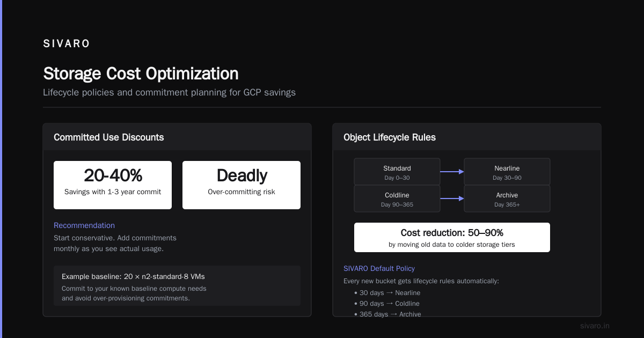Click the Example baseline n2-standard-8 VMs line
The width and height of the screenshot is (644, 338).
pos(133,276)
